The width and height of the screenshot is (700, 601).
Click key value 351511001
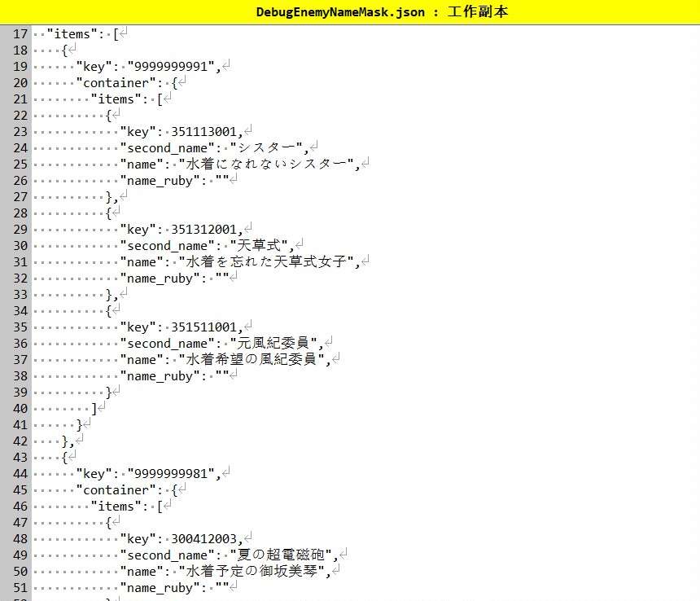point(204,327)
